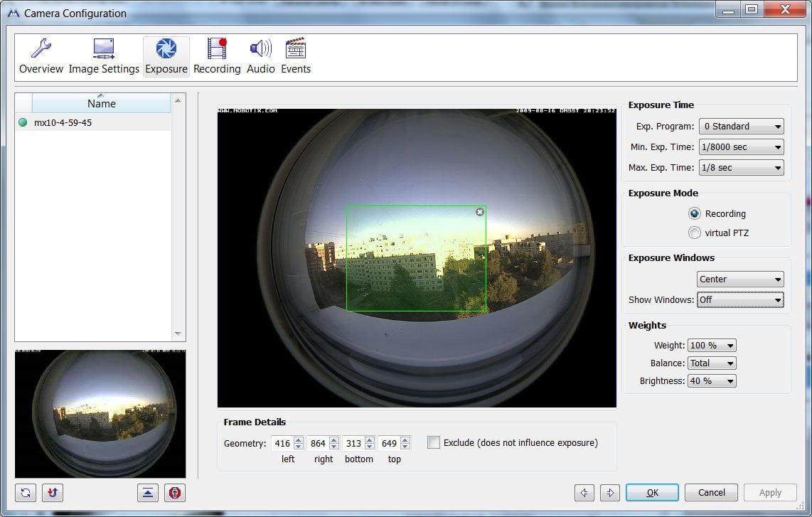Click the OK button

pyautogui.click(x=652, y=493)
